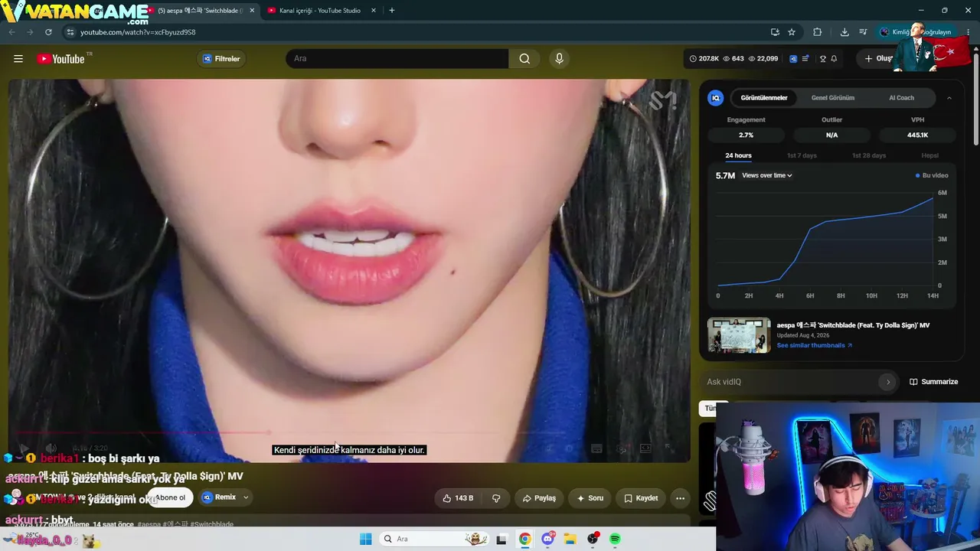Open Spotify from the taskbar
Screen dimensions: 980x551
[615, 539]
